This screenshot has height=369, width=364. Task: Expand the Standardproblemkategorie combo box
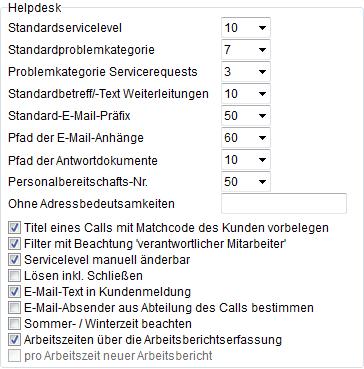[246, 49]
